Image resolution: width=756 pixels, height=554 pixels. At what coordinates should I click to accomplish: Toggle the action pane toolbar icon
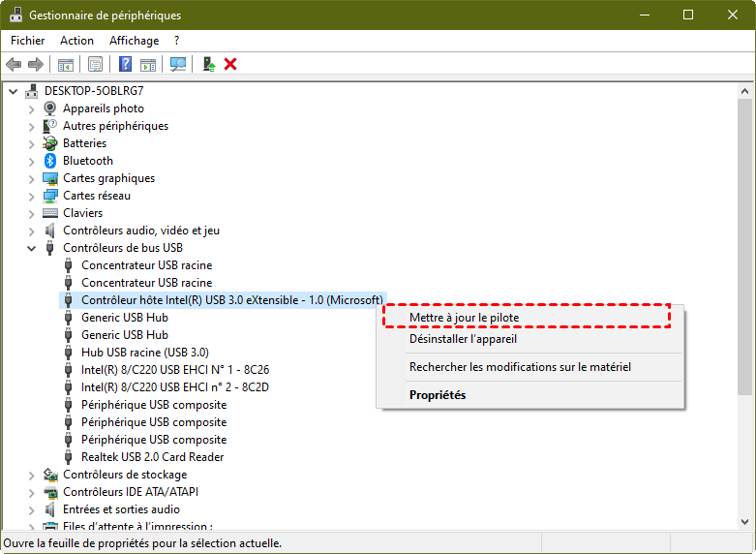coord(148,64)
